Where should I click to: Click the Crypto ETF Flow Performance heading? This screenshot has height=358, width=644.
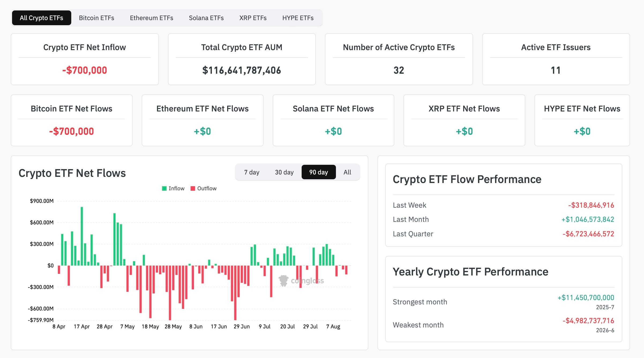tap(467, 179)
